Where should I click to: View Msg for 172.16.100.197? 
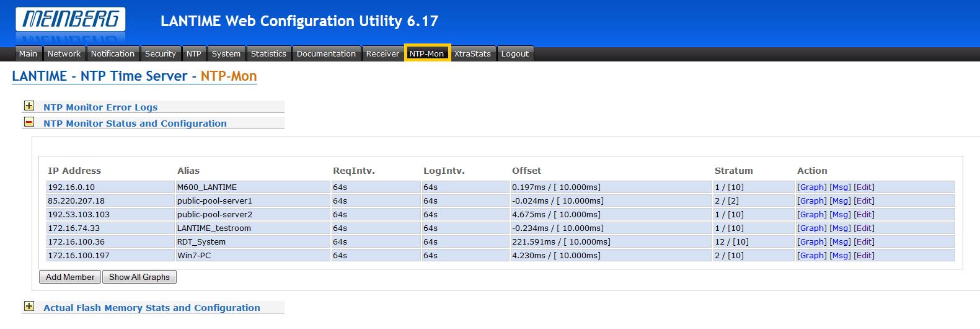841,255
